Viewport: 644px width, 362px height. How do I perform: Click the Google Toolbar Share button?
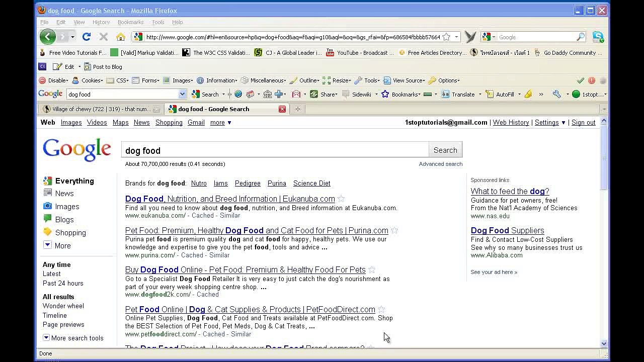pos(324,94)
